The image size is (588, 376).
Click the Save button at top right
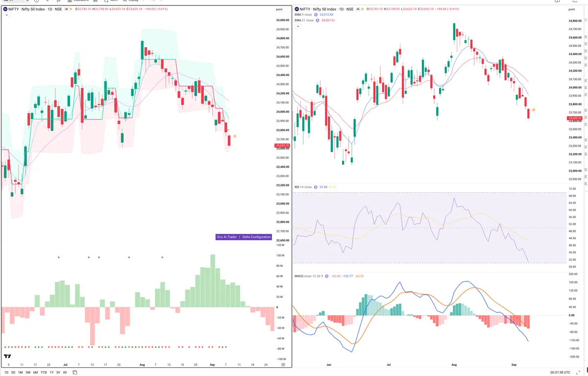[575, 1]
